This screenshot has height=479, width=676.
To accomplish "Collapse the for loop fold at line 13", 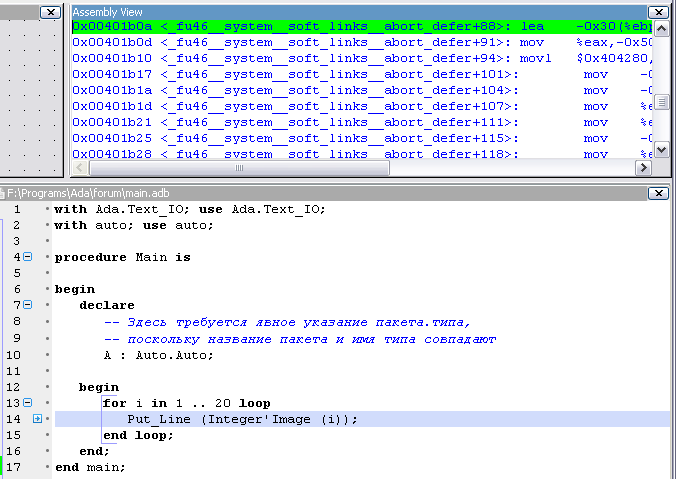I will (27, 403).
